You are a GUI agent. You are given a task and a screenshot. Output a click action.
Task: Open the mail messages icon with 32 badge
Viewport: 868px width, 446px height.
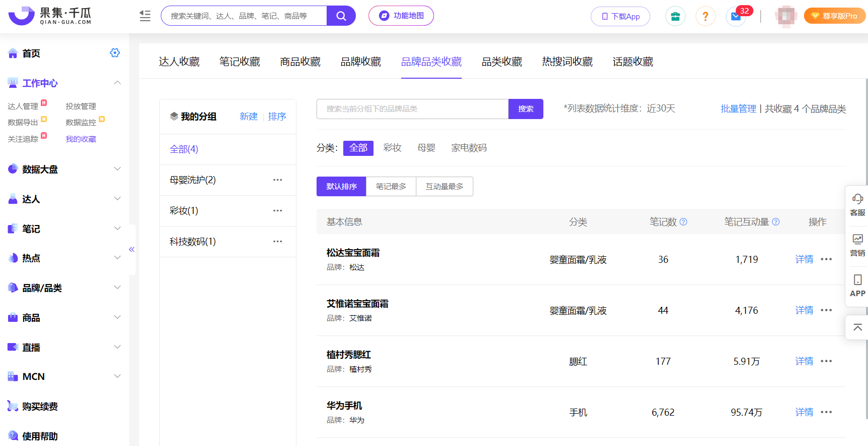(x=736, y=16)
